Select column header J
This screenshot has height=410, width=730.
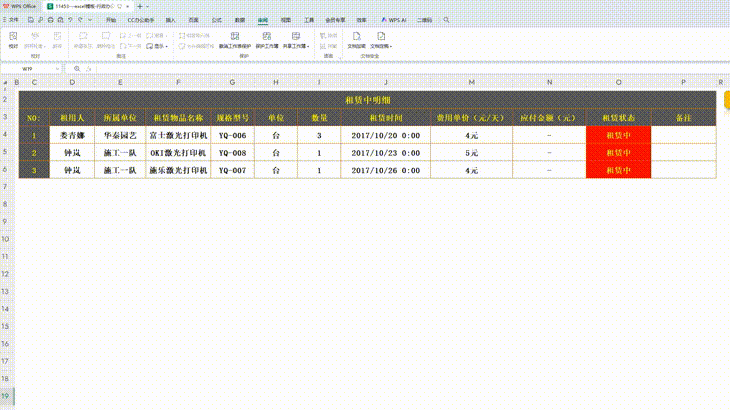[x=385, y=82]
